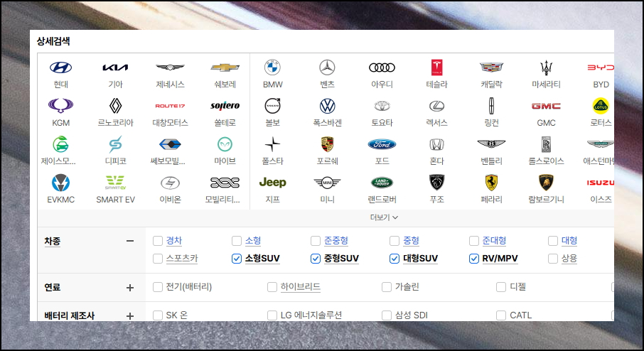Pick the Audi (아우디) rings logo

point(382,67)
